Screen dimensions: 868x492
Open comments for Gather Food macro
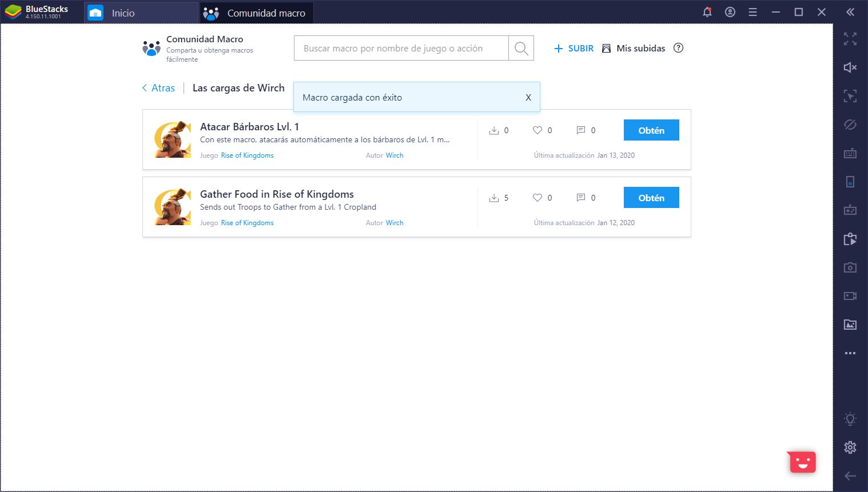click(x=581, y=198)
